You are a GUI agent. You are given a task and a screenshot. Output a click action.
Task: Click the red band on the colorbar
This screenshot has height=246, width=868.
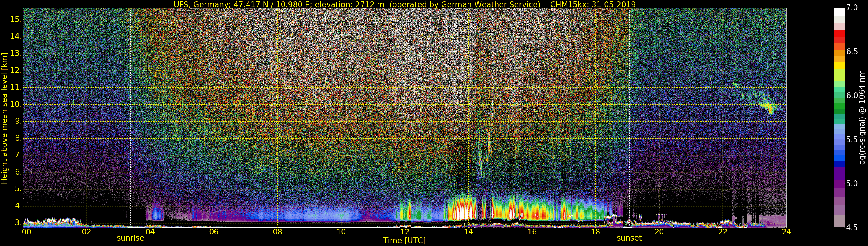point(839,34)
